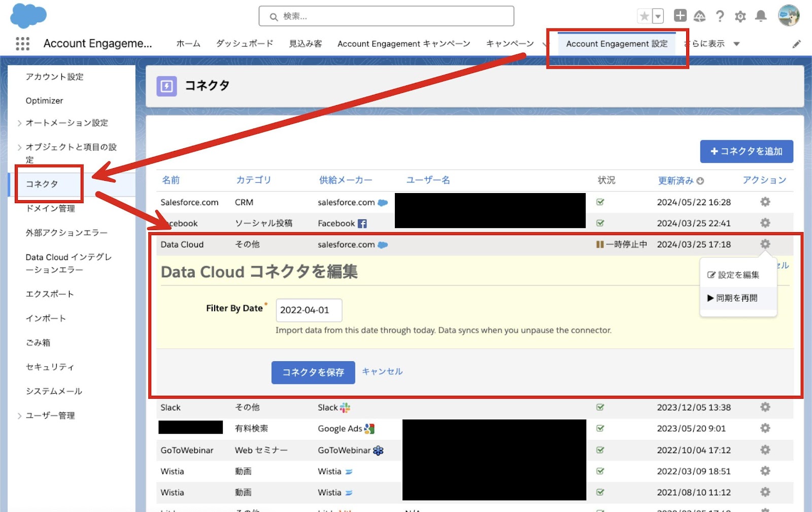Sort by ユーザー名 column header

428,180
